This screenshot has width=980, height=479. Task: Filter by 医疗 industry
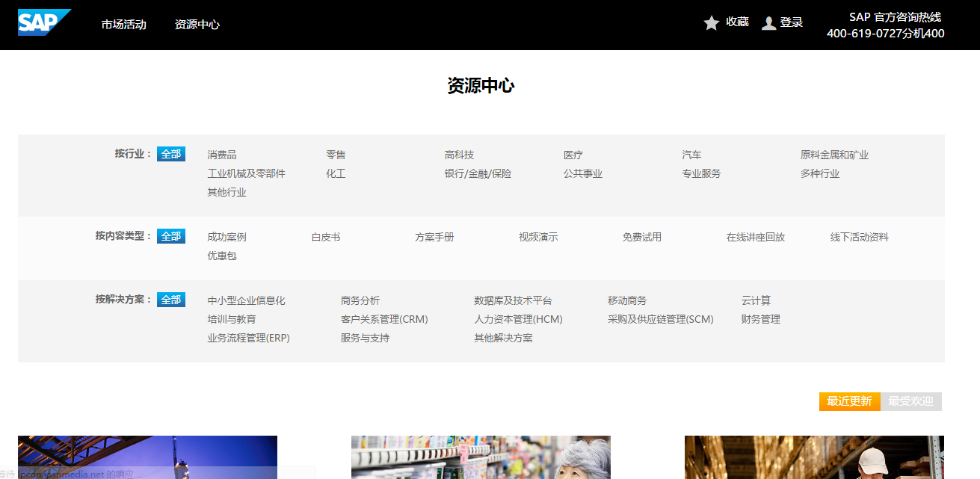click(x=573, y=155)
